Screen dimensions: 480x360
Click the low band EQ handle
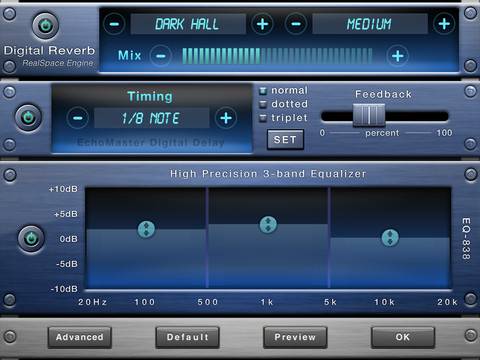[x=146, y=229]
